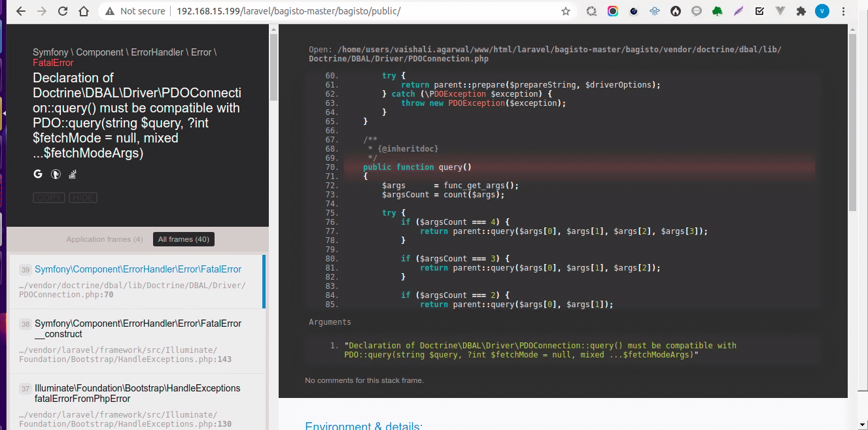Open the Chrome profile avatar V

click(x=822, y=11)
